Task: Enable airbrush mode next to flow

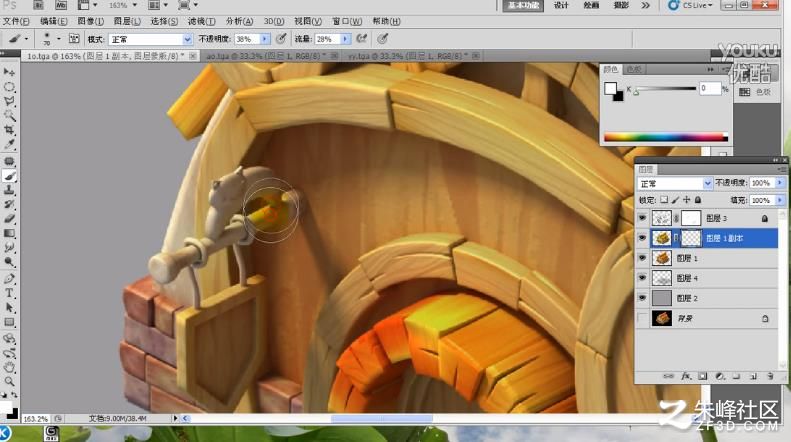Action: pyautogui.click(x=362, y=38)
